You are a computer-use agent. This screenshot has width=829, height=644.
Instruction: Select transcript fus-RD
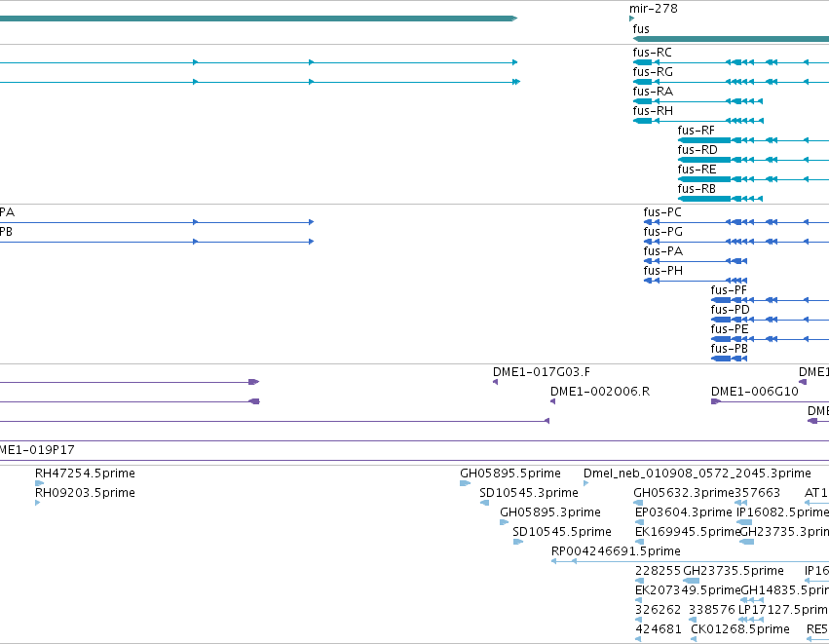(697, 150)
